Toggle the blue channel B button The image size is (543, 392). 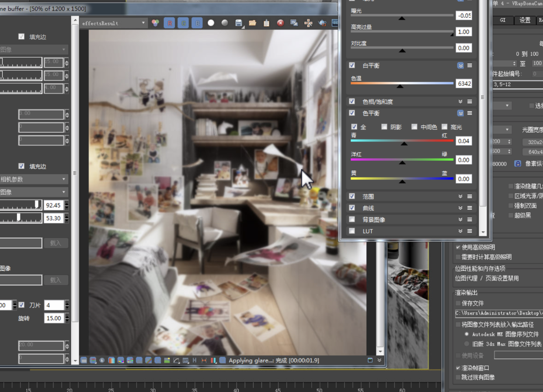click(x=197, y=23)
